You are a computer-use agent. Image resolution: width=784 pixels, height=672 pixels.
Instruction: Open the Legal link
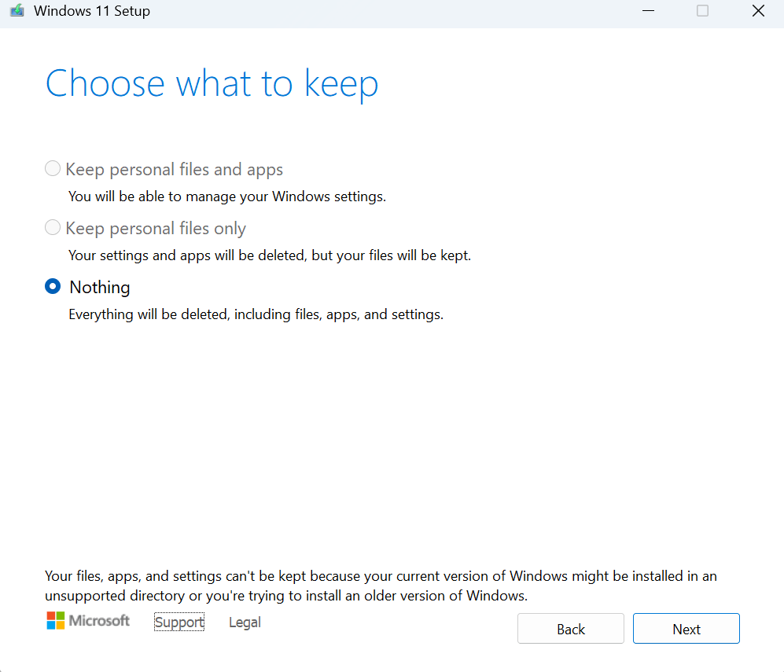click(x=245, y=622)
